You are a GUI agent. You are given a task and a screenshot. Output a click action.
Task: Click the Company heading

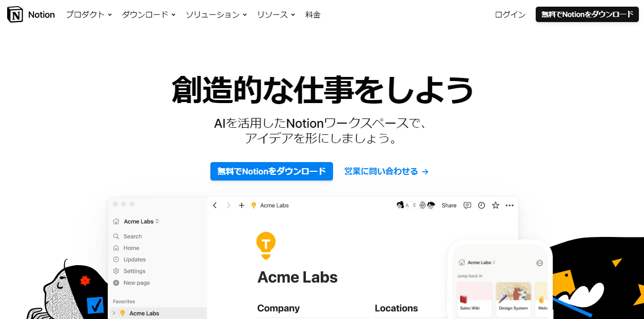(x=279, y=308)
